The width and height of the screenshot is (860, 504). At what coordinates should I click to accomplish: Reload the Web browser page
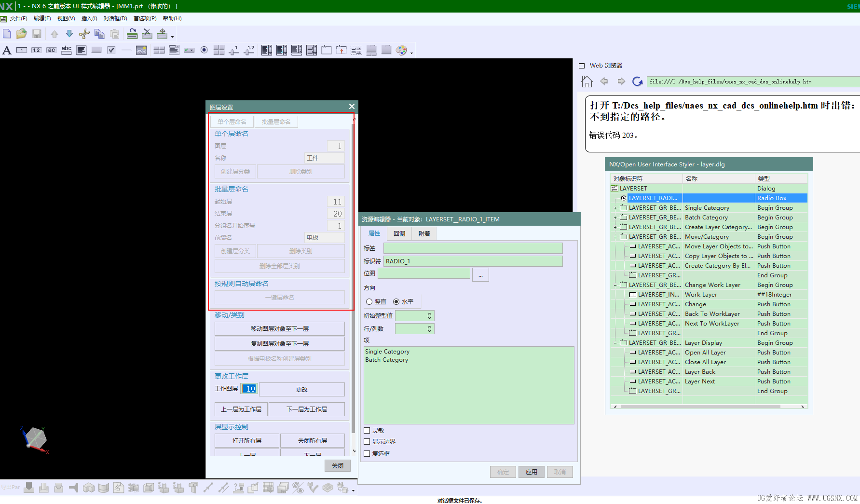tap(638, 82)
